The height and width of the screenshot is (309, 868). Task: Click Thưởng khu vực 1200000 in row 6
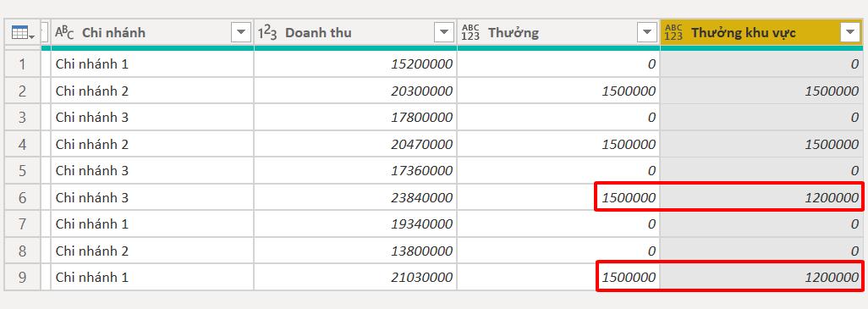tap(761, 198)
